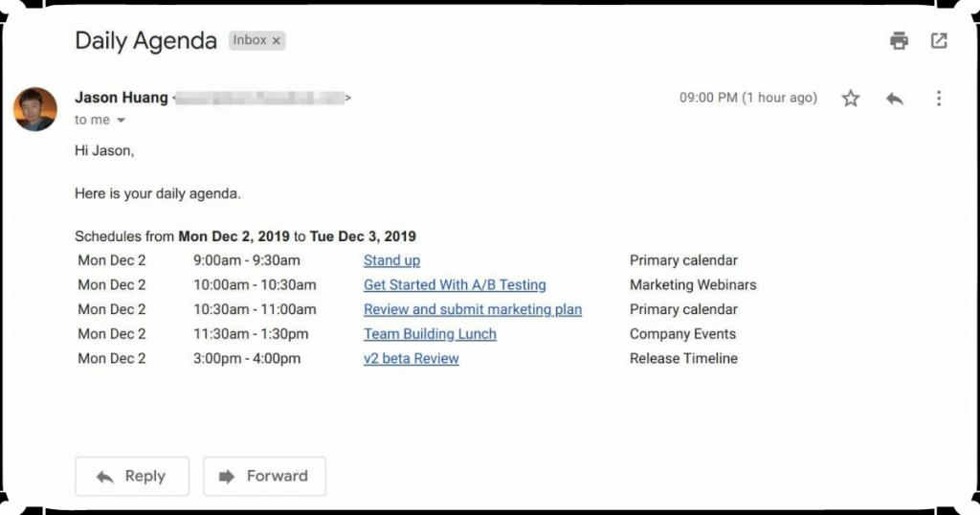Open the Team Building Lunch link

click(x=430, y=334)
